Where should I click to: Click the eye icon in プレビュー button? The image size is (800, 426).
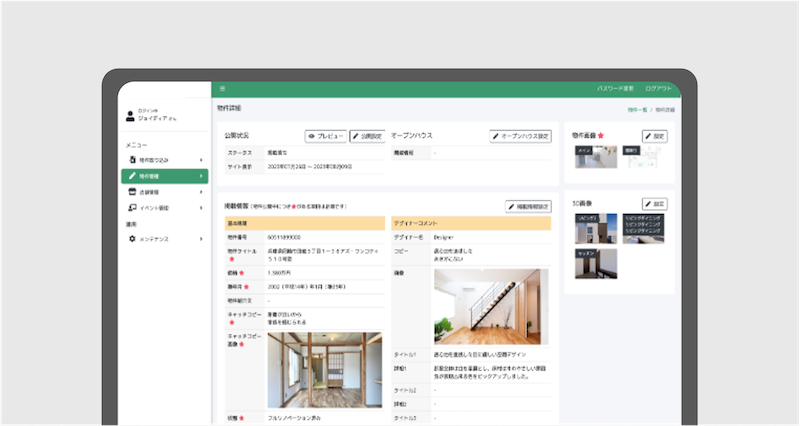(311, 136)
